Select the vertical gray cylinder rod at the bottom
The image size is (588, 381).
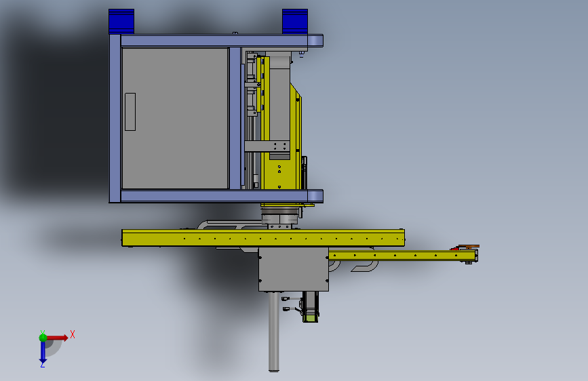click(x=274, y=332)
